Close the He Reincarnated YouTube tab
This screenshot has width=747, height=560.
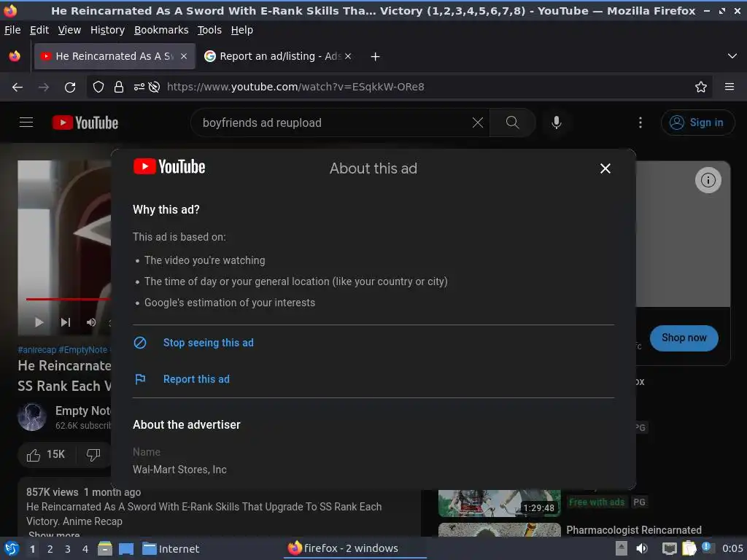coord(184,56)
